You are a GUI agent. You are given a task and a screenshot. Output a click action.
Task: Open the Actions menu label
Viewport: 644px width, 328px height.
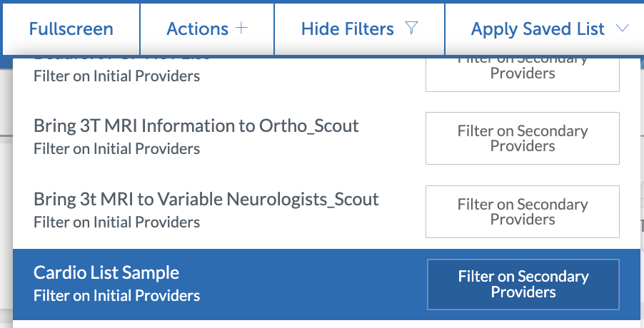point(197,29)
